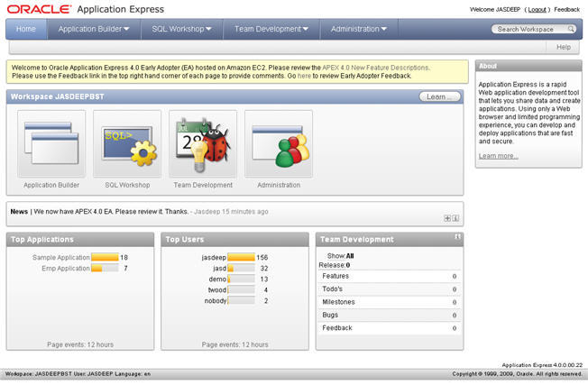Click the Help link
This screenshot has height=385, width=588.
(x=564, y=47)
